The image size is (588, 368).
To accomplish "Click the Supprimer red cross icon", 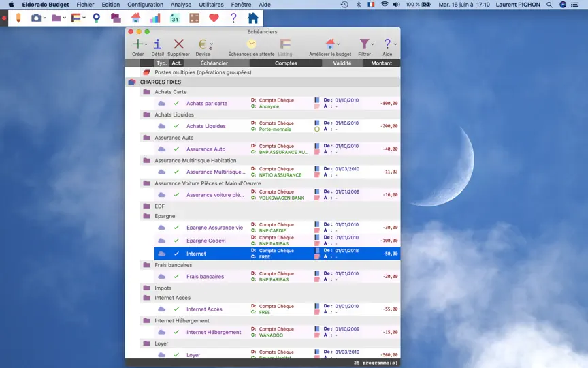I will [x=179, y=44].
